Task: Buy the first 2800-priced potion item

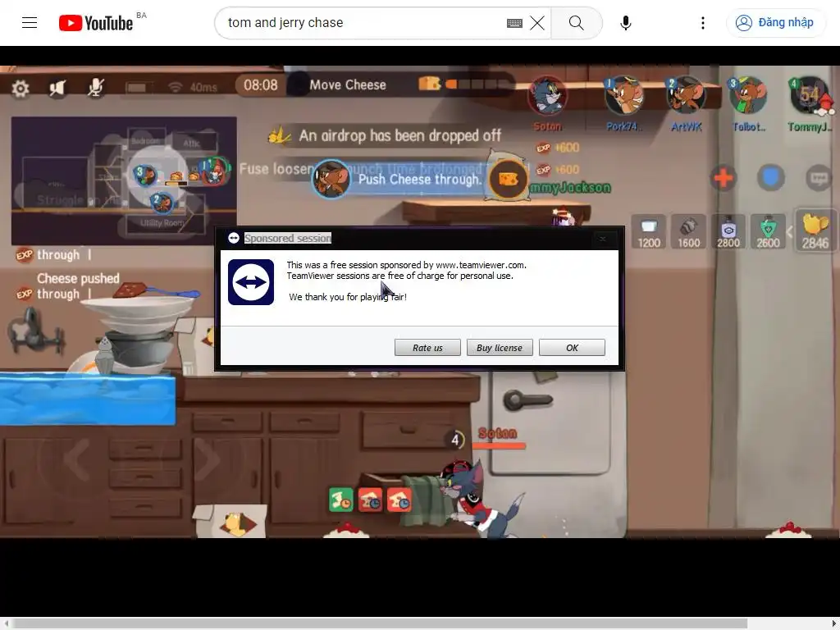Action: tap(728, 232)
